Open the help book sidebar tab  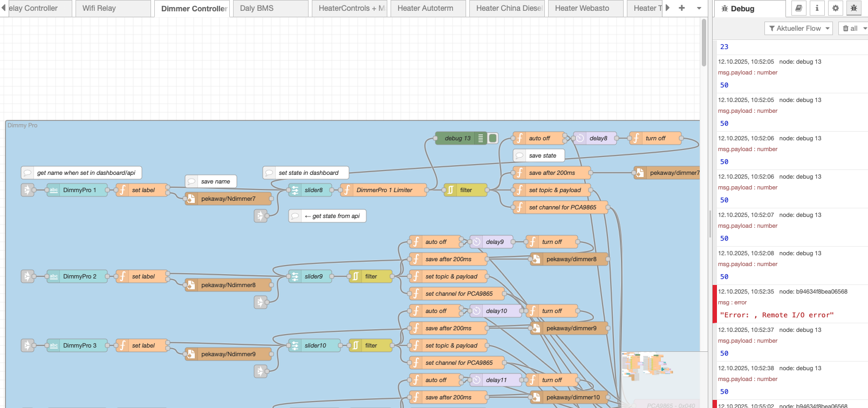[799, 8]
